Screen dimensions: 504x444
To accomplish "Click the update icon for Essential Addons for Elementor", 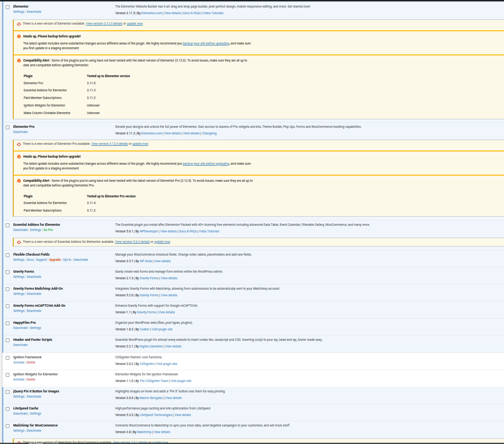I will pyautogui.click(x=19, y=242).
